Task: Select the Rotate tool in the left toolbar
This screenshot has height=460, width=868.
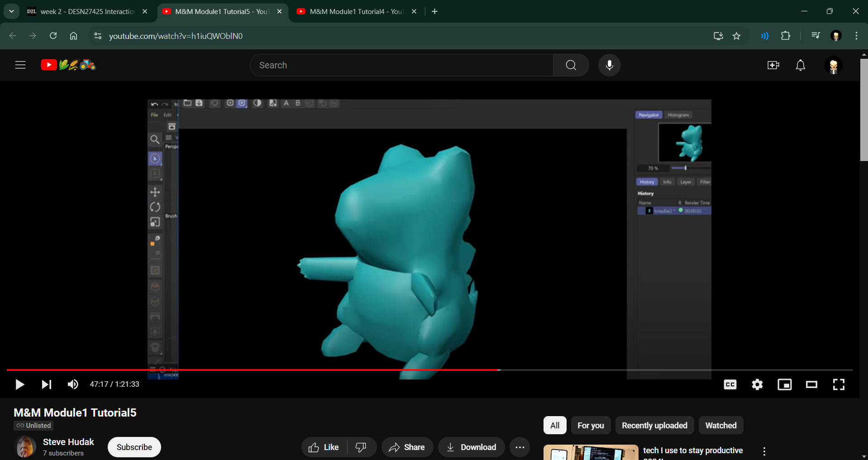Action: coord(155,207)
